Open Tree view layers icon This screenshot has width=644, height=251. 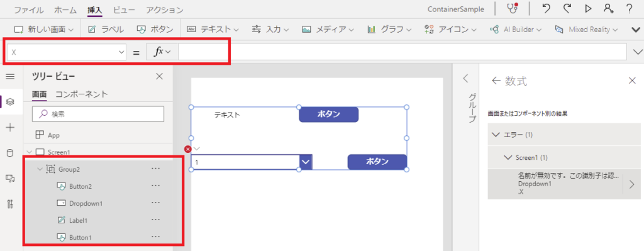pos(11,101)
